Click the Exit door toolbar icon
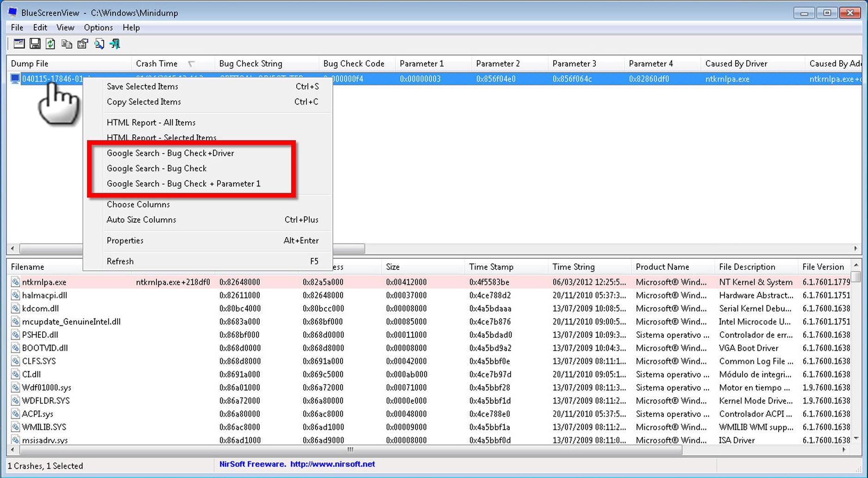The image size is (868, 478). coord(115,44)
